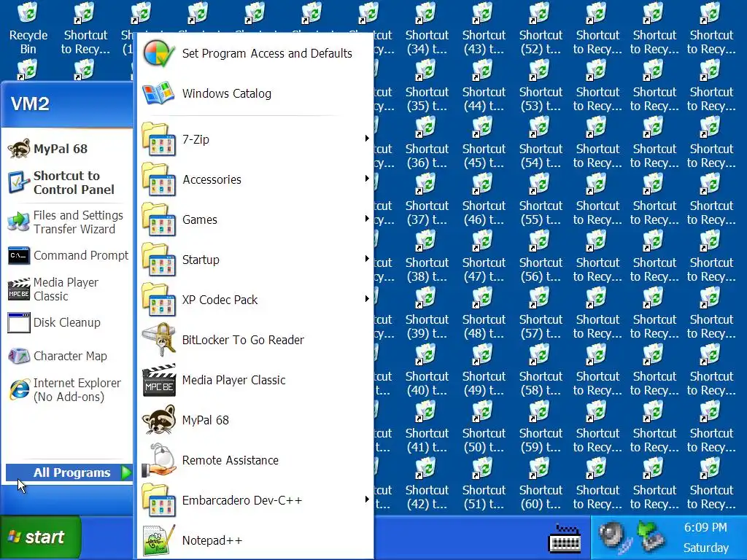
Task: Select Shortcut (34) desktop icon
Action: (427, 28)
